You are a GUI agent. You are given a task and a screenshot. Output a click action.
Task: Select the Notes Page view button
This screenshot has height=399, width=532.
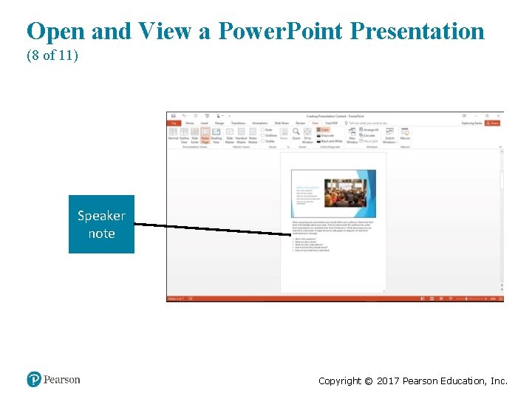pyautogui.click(x=205, y=135)
